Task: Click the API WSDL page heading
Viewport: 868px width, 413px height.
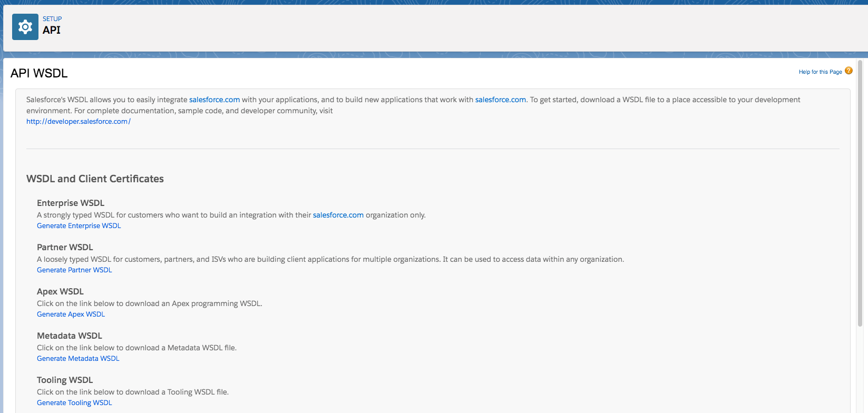Action: click(39, 73)
